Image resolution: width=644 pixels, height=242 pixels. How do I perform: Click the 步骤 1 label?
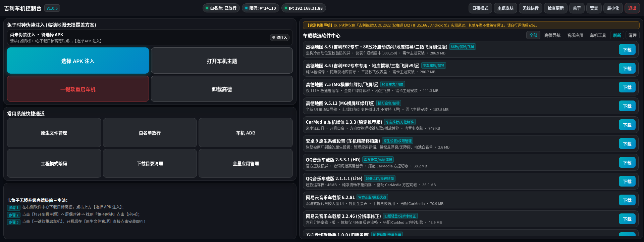(x=14, y=208)
